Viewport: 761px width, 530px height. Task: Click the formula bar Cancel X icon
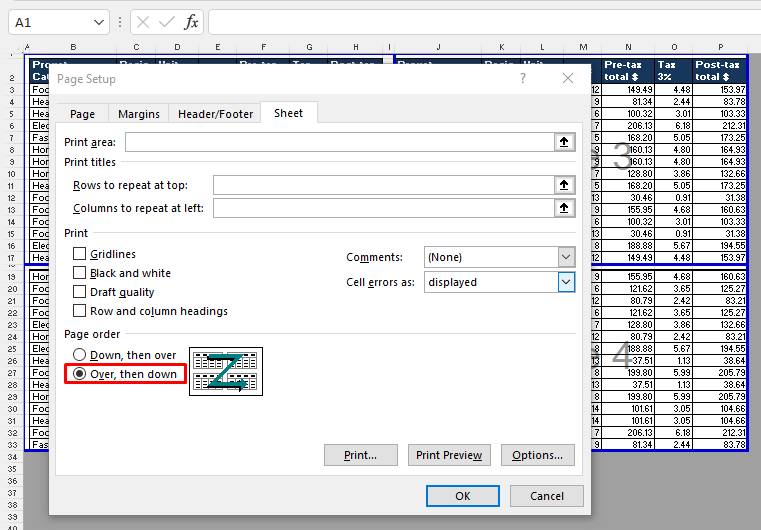pos(143,22)
